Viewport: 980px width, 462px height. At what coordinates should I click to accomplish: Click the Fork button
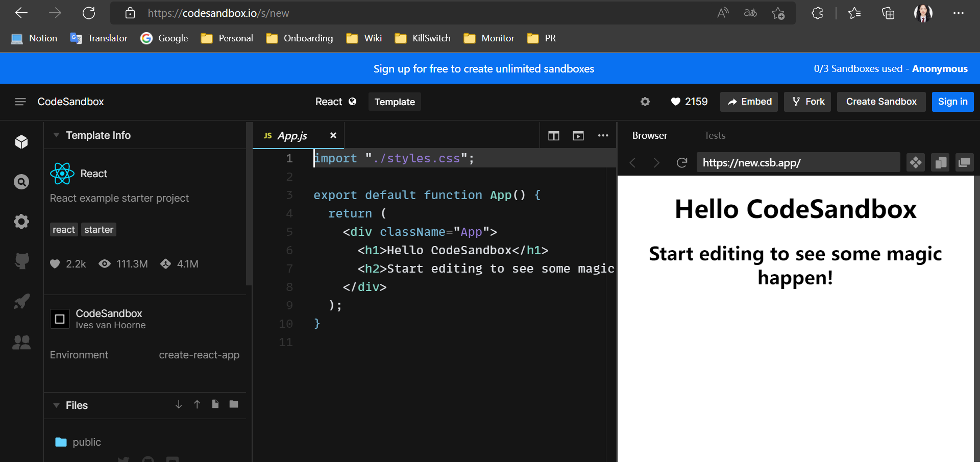click(x=808, y=102)
